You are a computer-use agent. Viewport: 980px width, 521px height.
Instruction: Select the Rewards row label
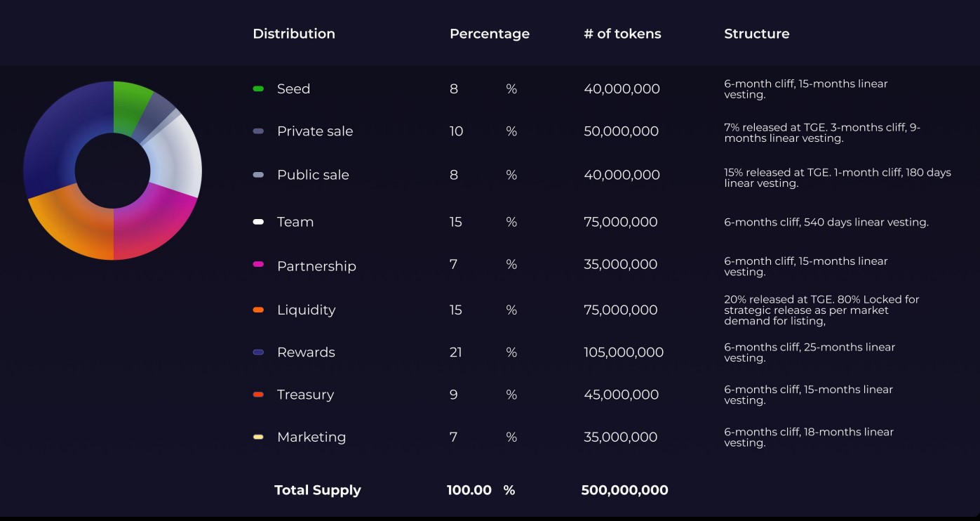click(x=306, y=352)
